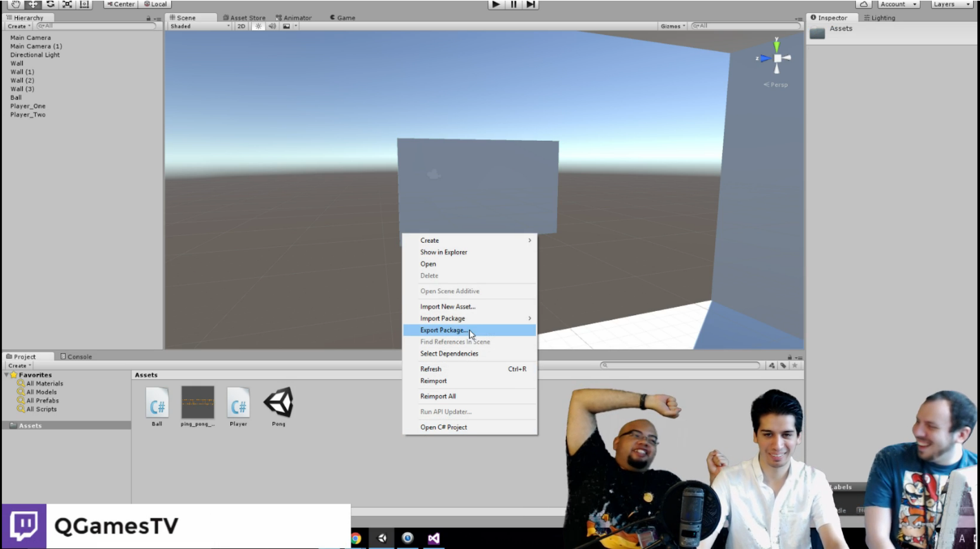Open Hierarchy Create dropdown
980x549 pixels.
(19, 26)
